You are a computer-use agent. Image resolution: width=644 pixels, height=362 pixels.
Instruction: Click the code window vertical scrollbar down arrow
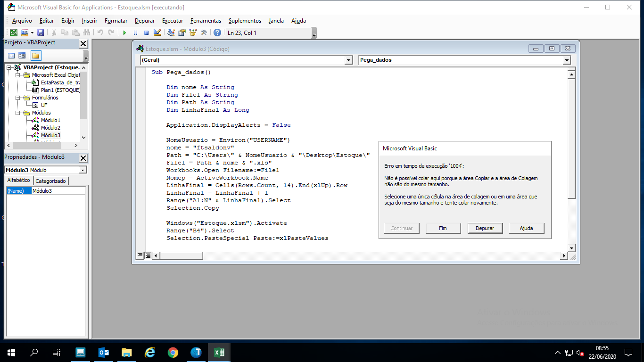pyautogui.click(x=571, y=248)
